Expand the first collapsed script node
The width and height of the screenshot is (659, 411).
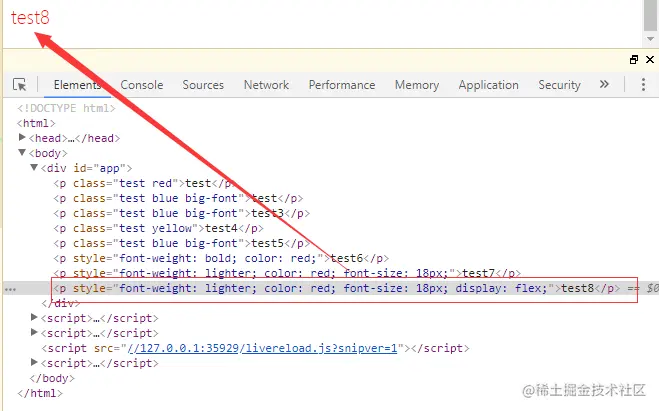click(x=36, y=317)
